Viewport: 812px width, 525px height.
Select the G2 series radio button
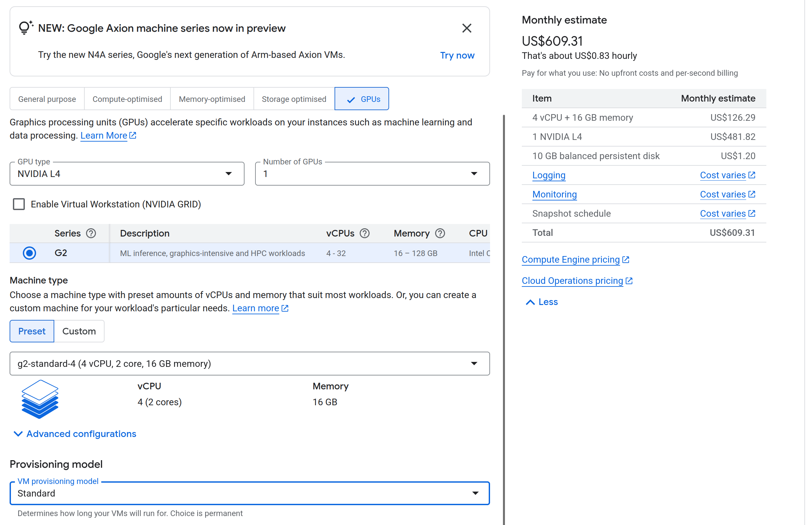click(x=30, y=253)
